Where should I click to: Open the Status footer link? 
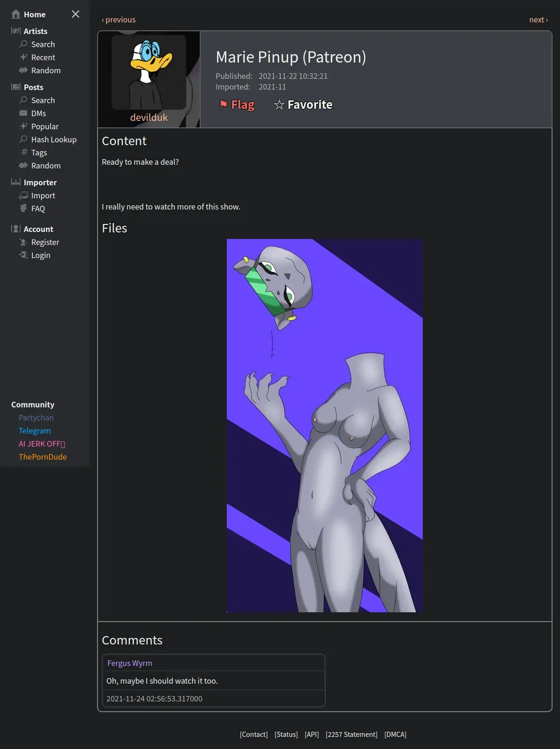[286, 735]
